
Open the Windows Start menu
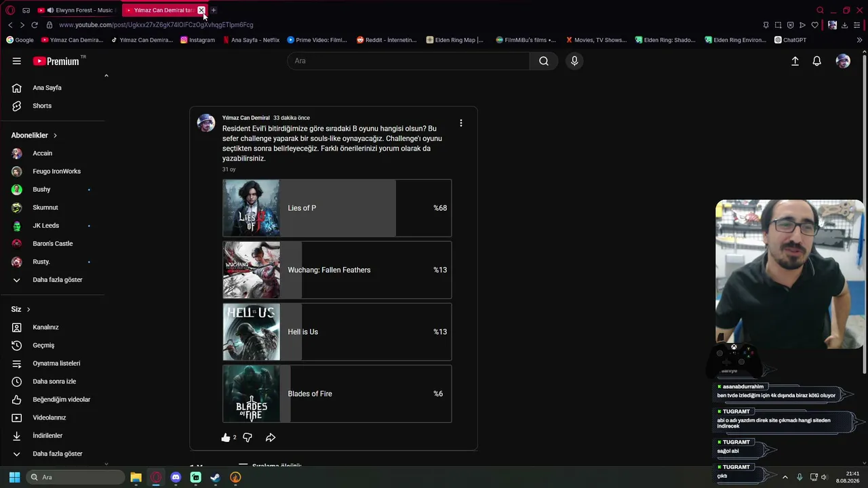point(14,477)
